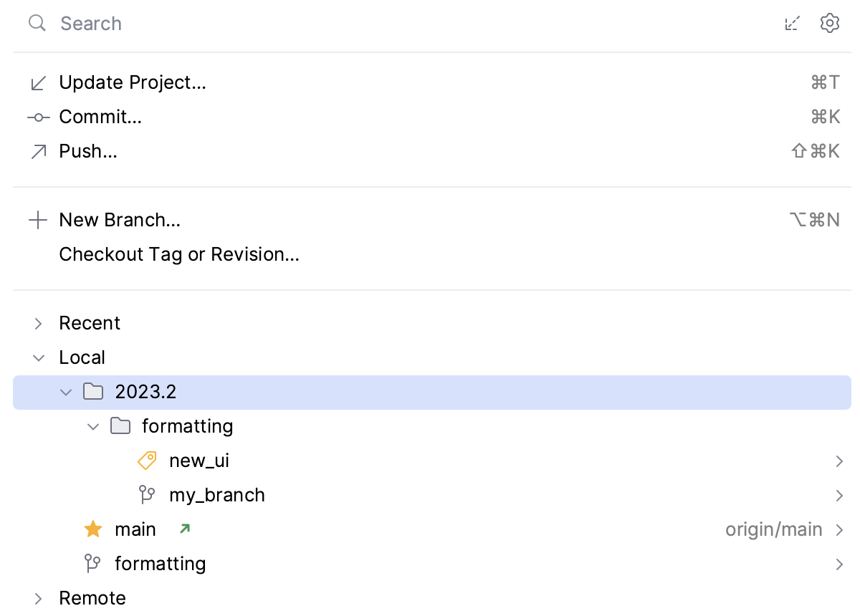Focus the Search input field
The image size is (860, 616).
pyautogui.click(x=358, y=24)
